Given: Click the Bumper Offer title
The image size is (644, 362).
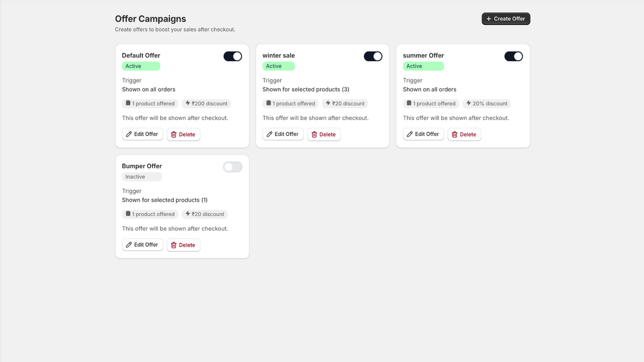Looking at the screenshot, I should pyautogui.click(x=142, y=166).
